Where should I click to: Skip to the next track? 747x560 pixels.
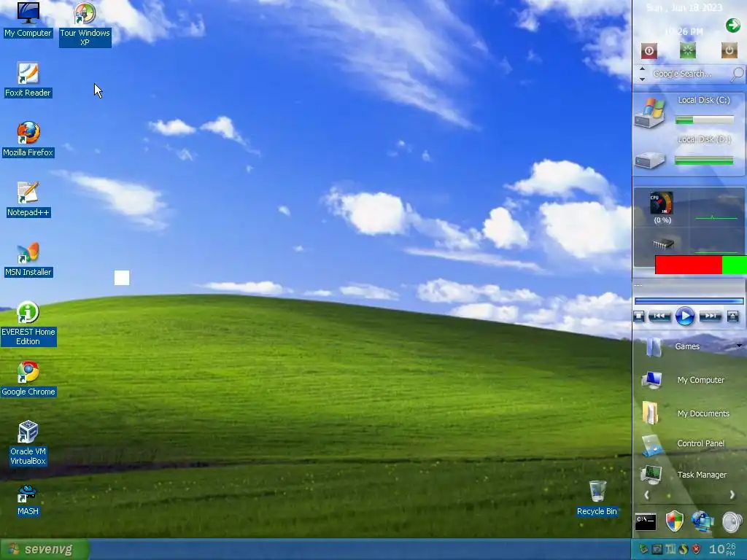710,316
